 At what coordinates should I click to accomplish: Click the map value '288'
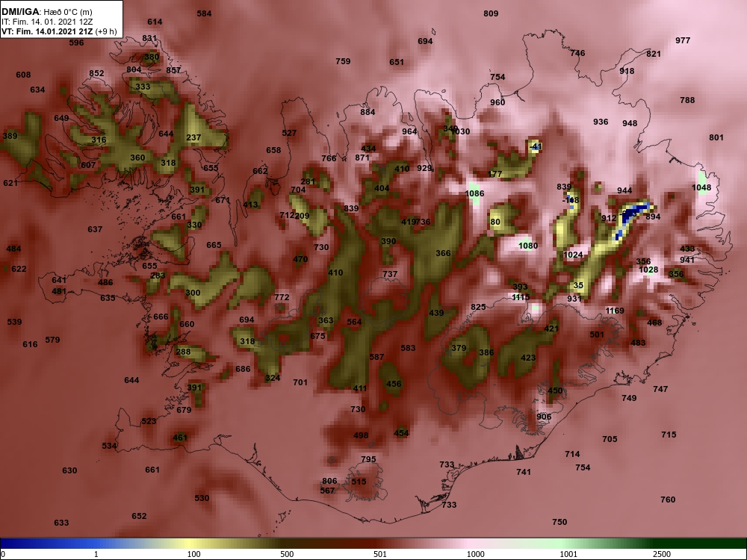[184, 352]
